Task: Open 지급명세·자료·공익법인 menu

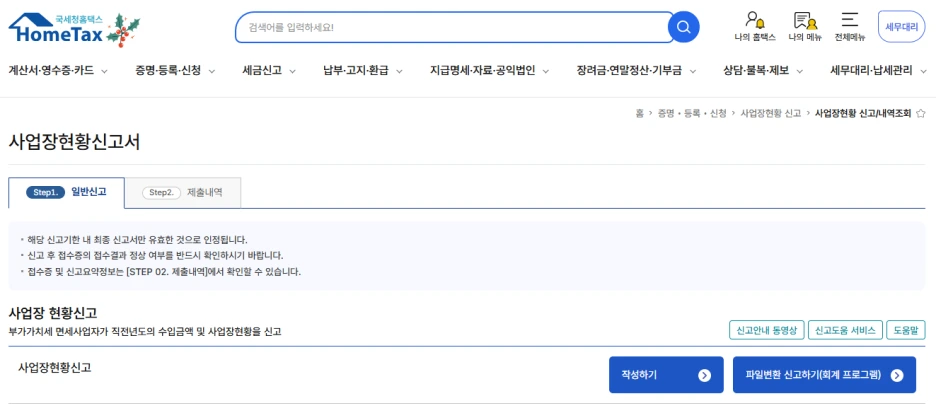Action: point(489,70)
